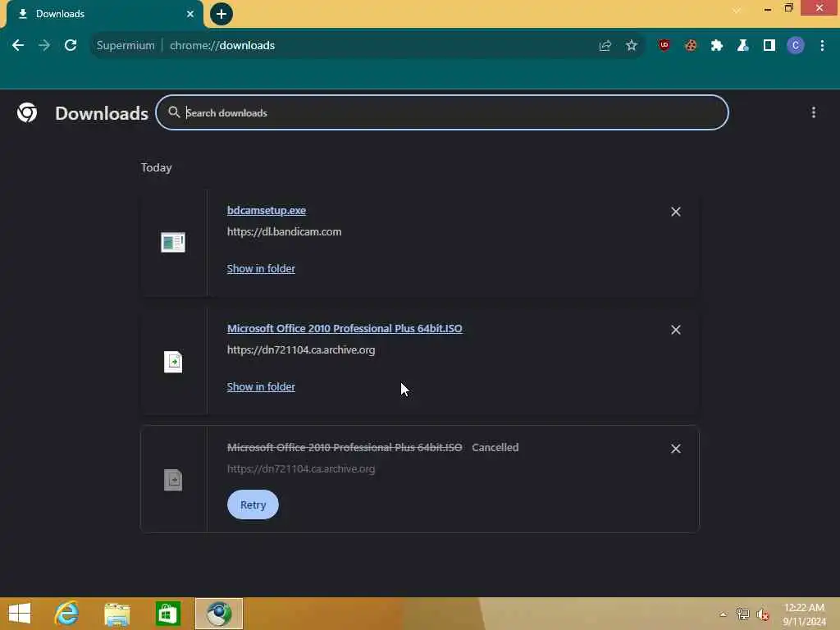Open the browser three-dot main menu

pos(822,46)
